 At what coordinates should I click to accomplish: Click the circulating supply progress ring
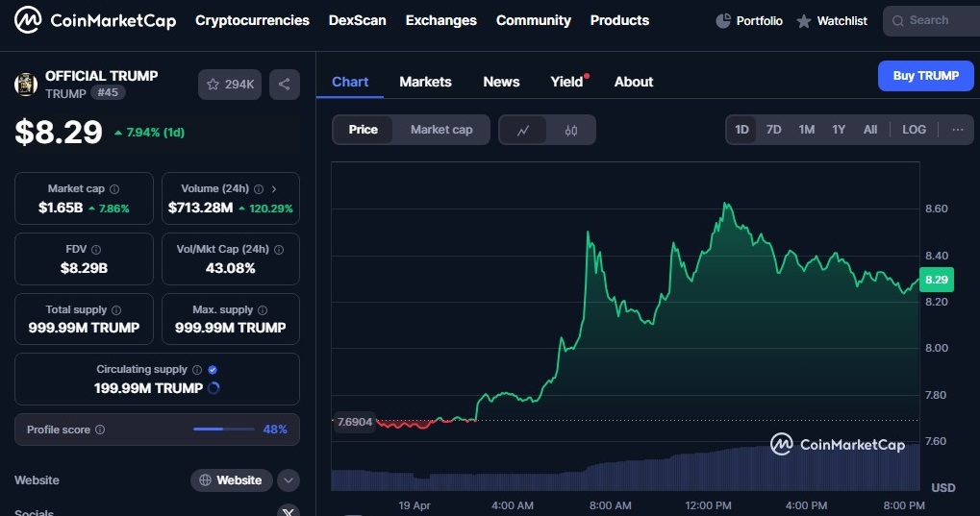click(x=214, y=388)
